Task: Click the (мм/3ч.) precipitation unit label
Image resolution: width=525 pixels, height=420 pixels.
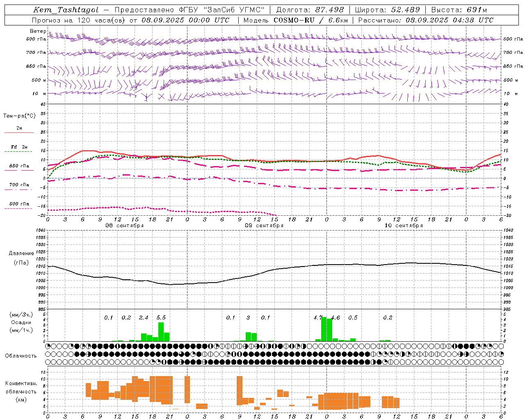Action: [21, 315]
